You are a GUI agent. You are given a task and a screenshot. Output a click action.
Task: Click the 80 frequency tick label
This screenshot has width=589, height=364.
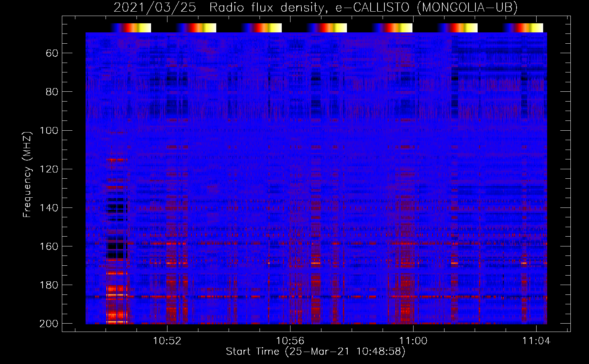tap(52, 92)
